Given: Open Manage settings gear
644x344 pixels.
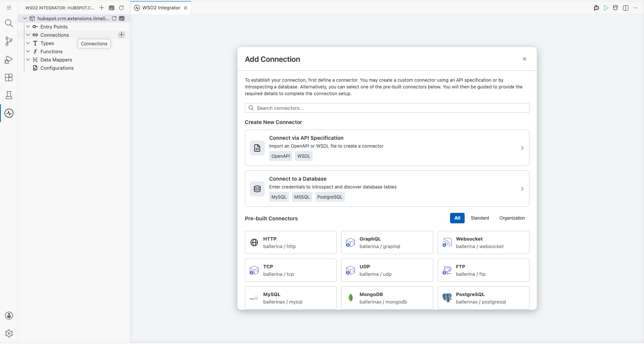Looking at the screenshot, I should [x=9, y=334].
